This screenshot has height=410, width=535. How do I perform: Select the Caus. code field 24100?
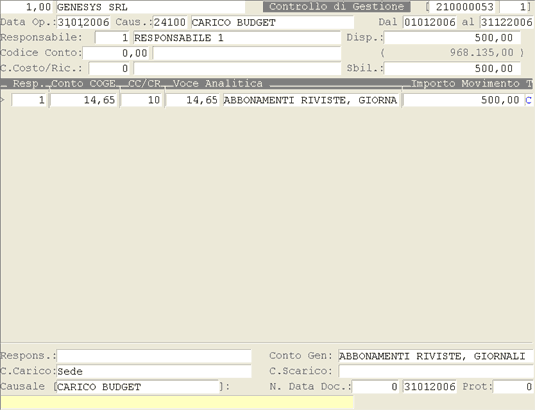170,23
